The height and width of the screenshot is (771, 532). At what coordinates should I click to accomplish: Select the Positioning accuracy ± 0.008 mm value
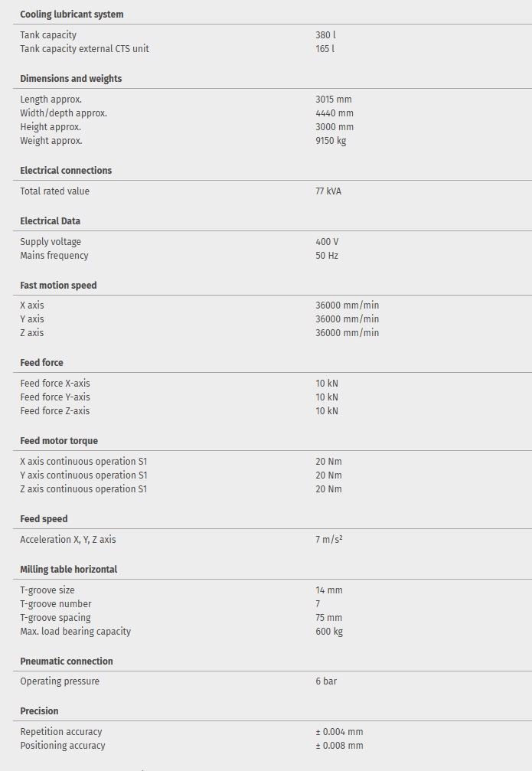pyautogui.click(x=339, y=746)
